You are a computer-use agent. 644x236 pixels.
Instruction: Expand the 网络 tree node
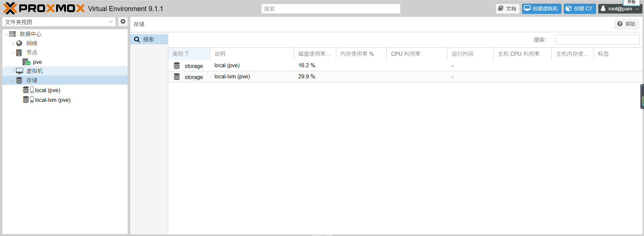(13, 43)
